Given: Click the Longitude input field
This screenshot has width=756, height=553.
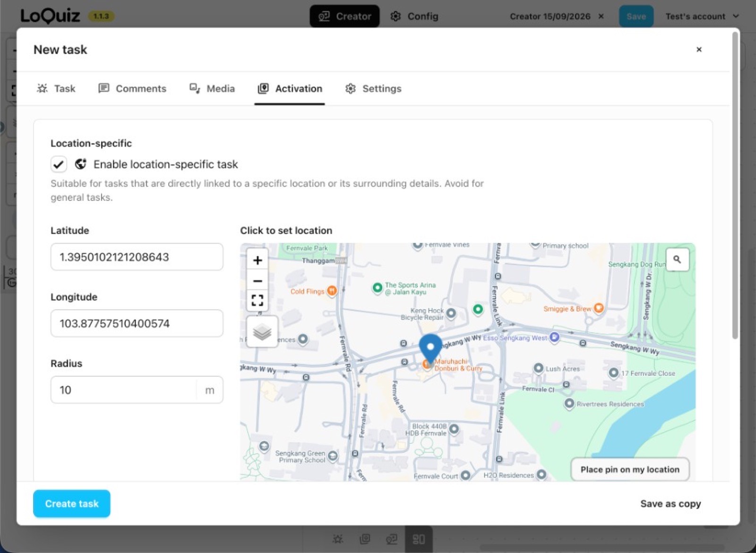Looking at the screenshot, I should click(137, 323).
